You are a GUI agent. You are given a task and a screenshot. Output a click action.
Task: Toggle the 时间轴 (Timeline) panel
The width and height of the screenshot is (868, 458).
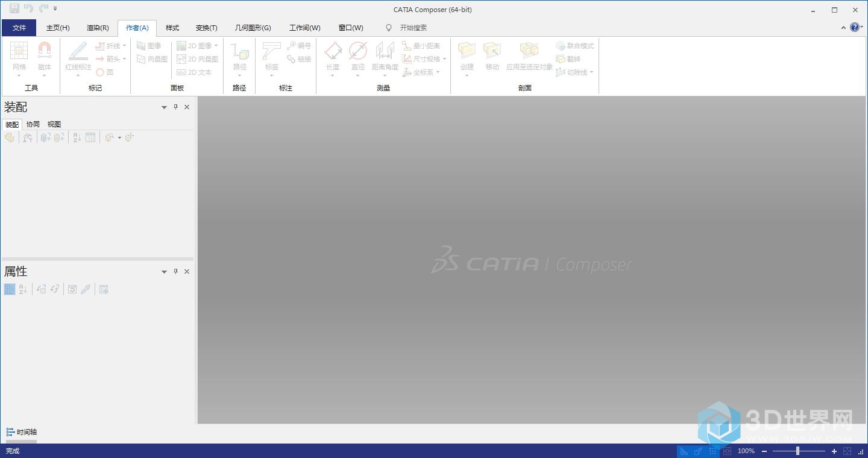(x=22, y=432)
